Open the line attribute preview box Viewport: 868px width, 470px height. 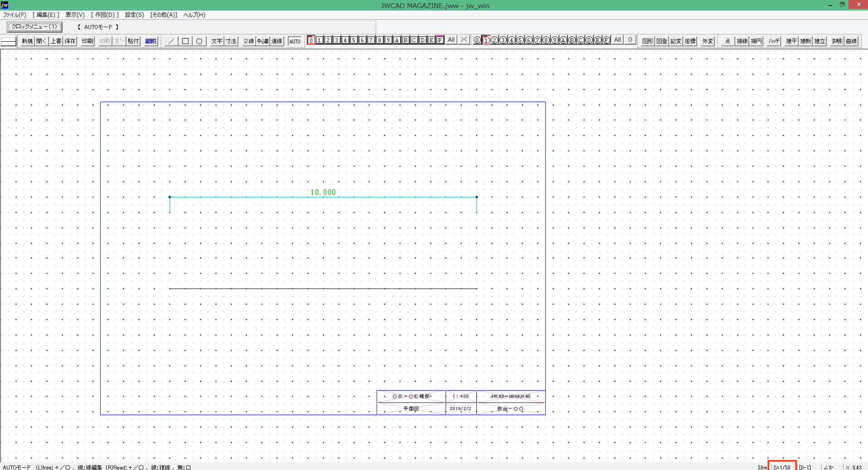pyautogui.click(x=9, y=41)
